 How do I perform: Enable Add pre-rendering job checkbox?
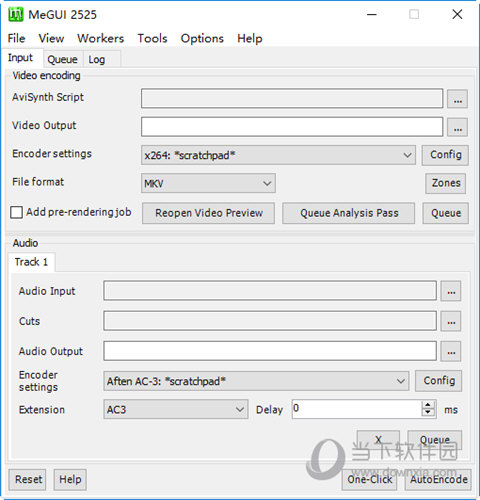pyautogui.click(x=16, y=212)
